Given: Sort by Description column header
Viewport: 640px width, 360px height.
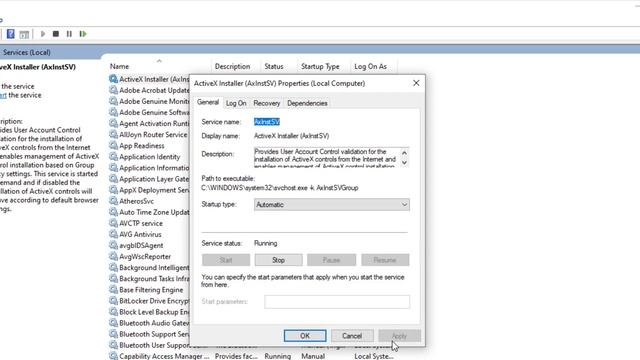Looking at the screenshot, I should pyautogui.click(x=232, y=66).
